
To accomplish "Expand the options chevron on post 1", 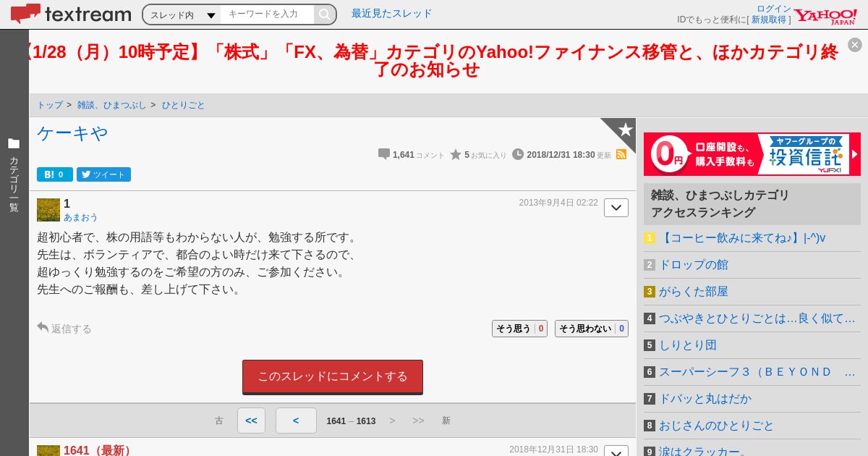I will [x=616, y=208].
